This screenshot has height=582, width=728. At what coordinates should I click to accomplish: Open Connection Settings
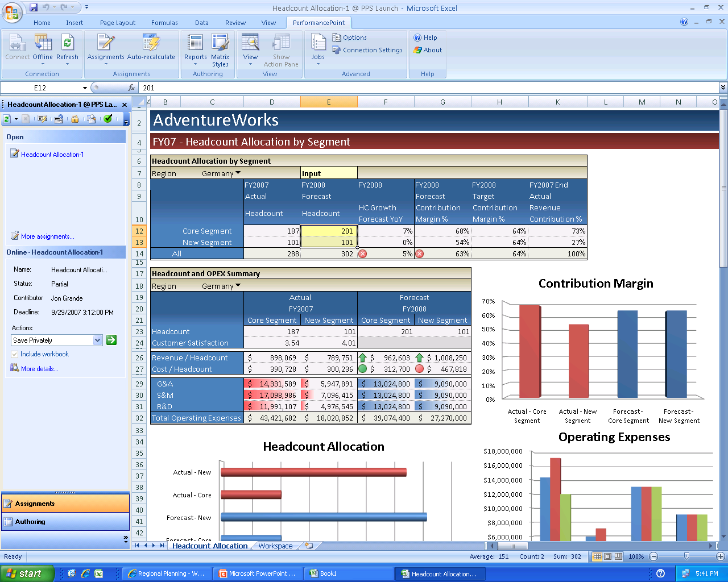pos(367,50)
